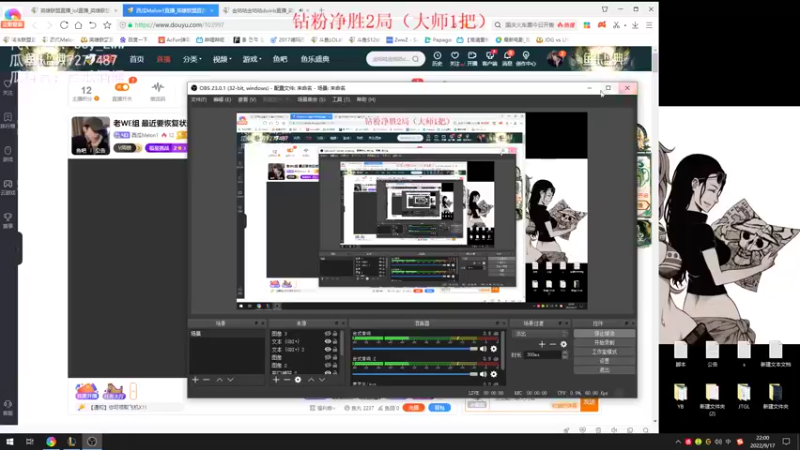
Task: Open 赛事 trophy icon in Douyu left sidebar
Action: [8, 220]
